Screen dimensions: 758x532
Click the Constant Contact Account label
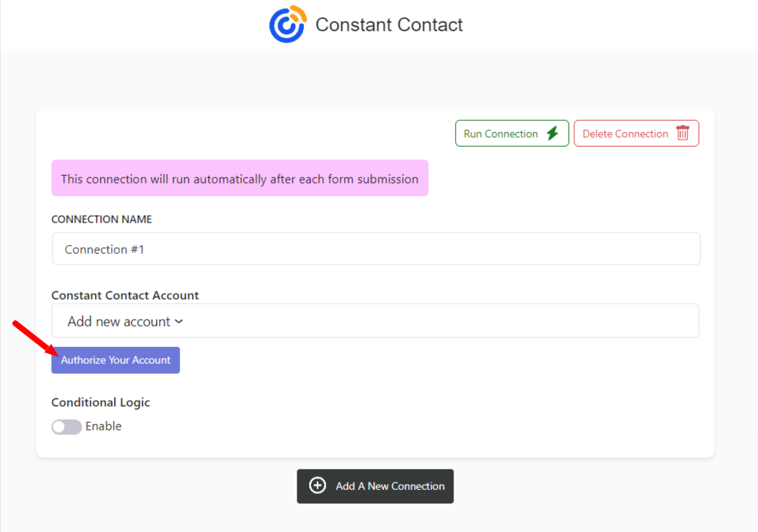[x=125, y=295]
